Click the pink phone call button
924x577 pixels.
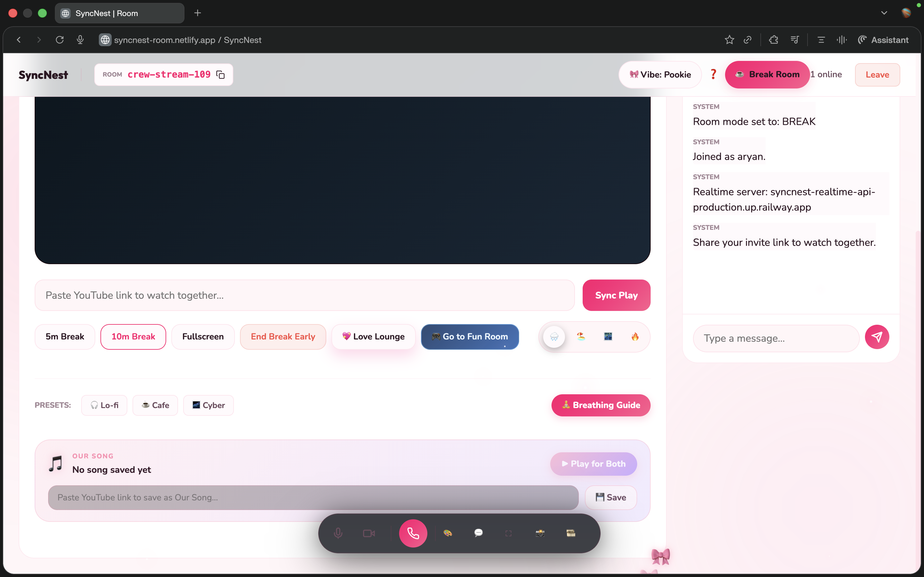click(413, 533)
